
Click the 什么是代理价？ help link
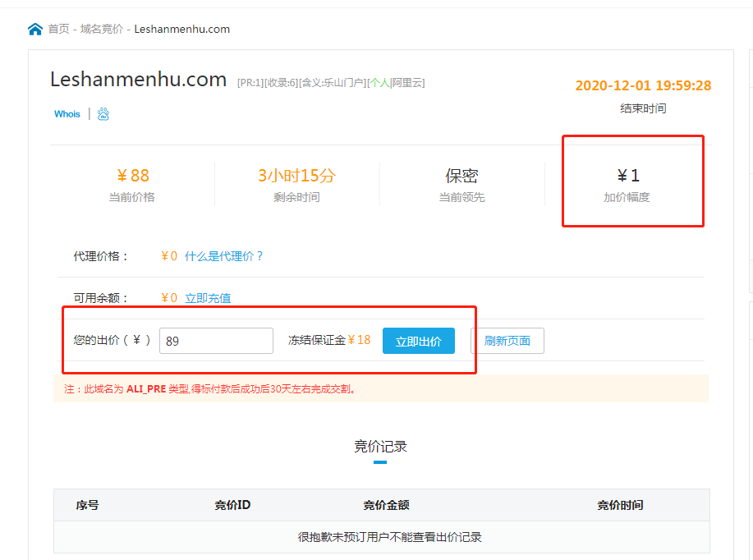pos(224,256)
